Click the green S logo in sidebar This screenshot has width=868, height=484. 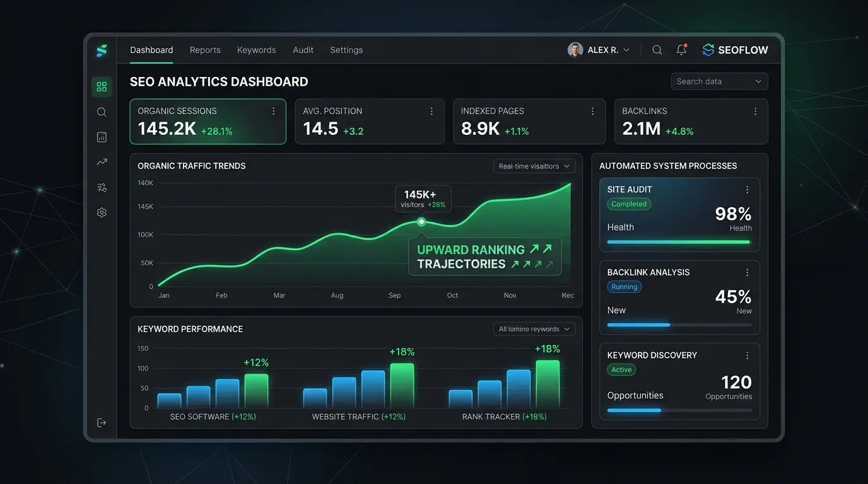pyautogui.click(x=102, y=50)
